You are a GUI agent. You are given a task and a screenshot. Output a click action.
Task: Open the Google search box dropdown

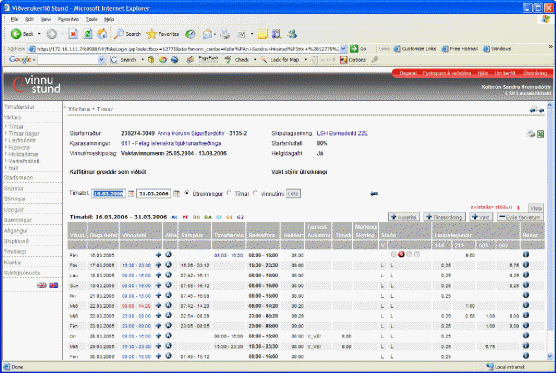click(102, 60)
